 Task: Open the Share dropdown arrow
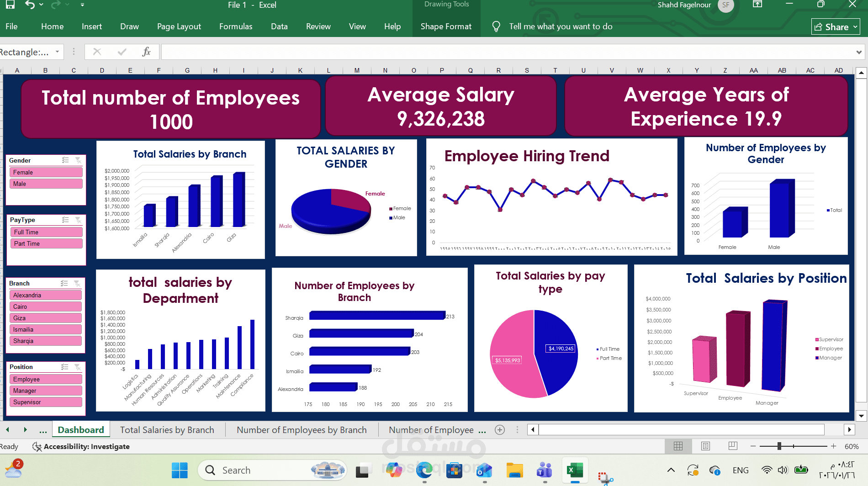(x=855, y=26)
